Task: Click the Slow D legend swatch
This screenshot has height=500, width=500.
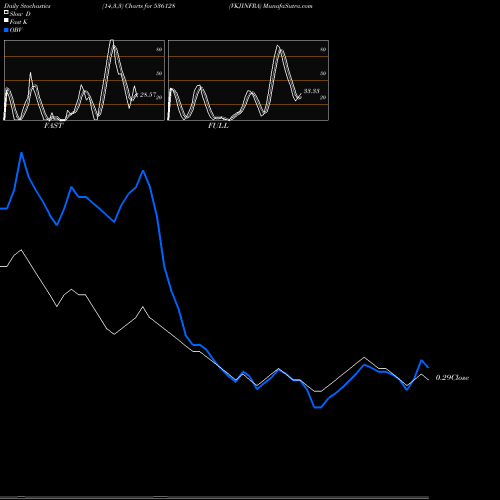Action: pos(6,12)
